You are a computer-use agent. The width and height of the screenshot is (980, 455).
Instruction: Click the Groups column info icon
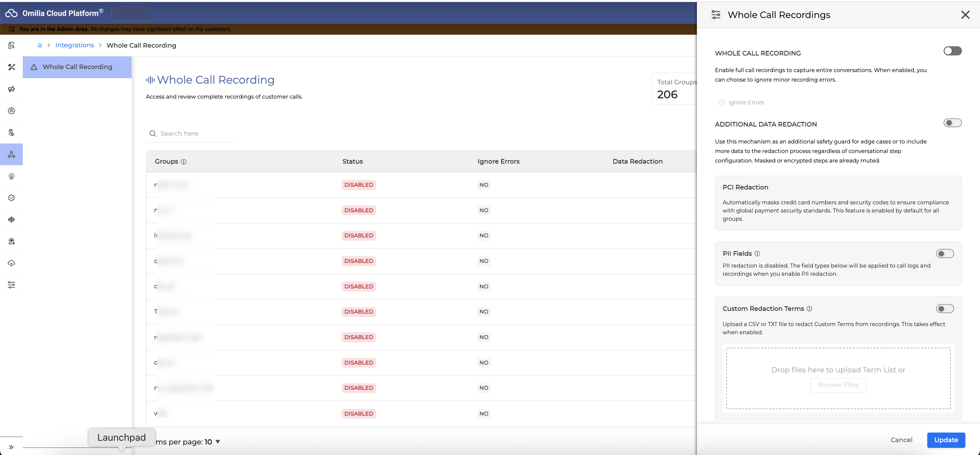click(184, 162)
